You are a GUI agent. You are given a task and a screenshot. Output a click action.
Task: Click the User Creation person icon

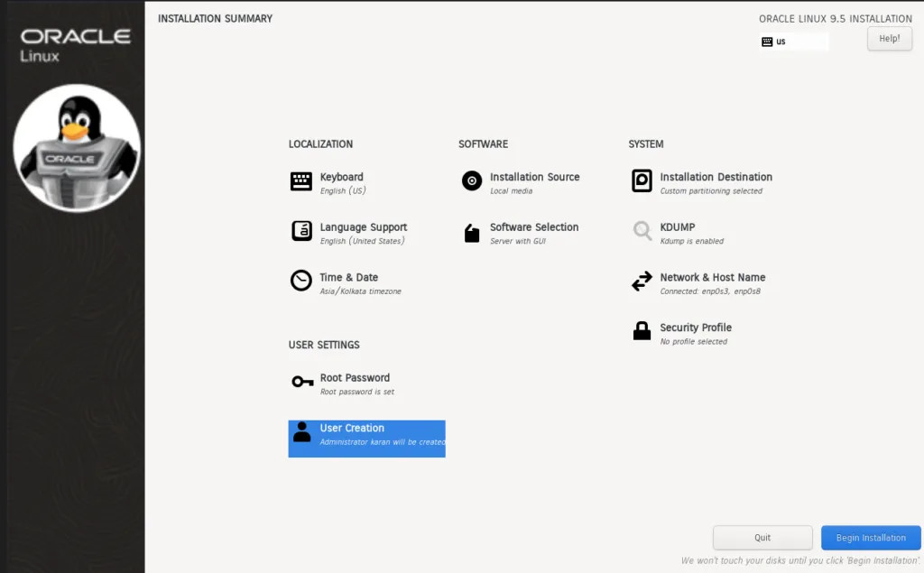[301, 432]
